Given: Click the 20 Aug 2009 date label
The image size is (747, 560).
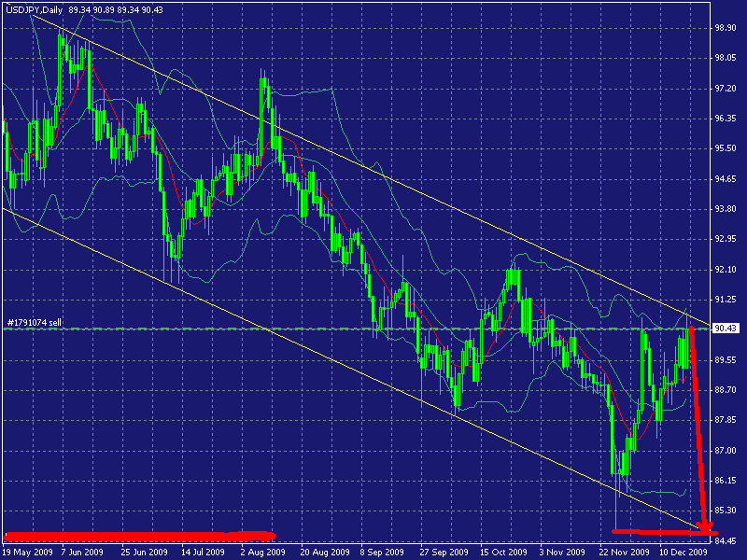Looking at the screenshot, I should pyautogui.click(x=324, y=553).
